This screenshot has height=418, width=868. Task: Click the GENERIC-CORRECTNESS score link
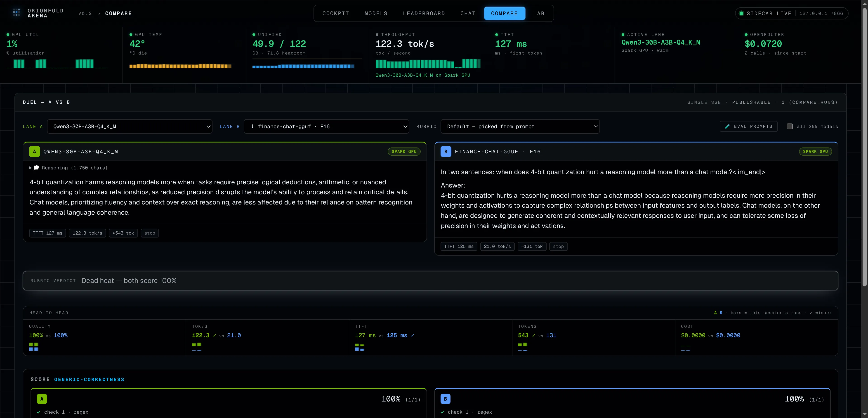89,380
